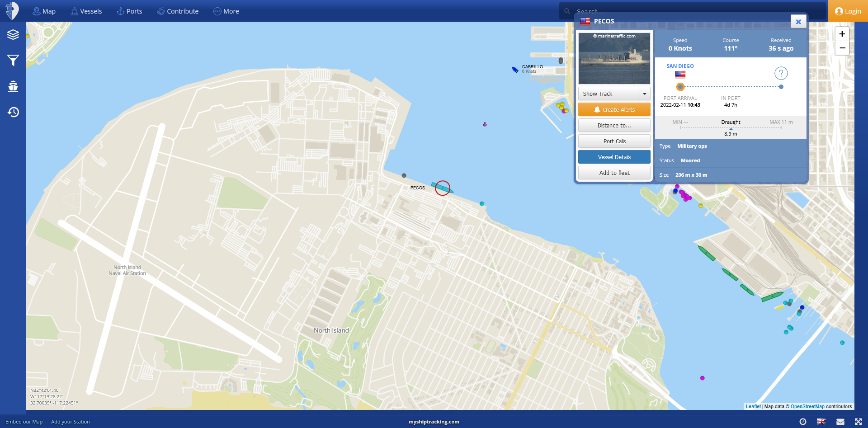Click the 206 m x 30 m size value
Viewport: 868px width, 428px height.
(x=691, y=175)
